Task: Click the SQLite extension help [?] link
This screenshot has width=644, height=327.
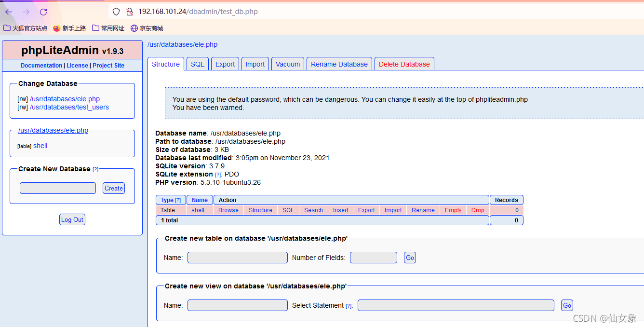Action: (218, 175)
